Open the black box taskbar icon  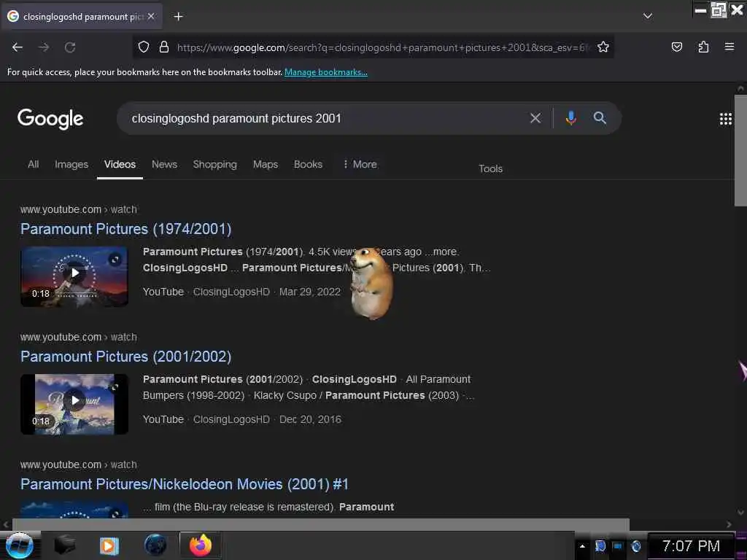[x=65, y=545]
